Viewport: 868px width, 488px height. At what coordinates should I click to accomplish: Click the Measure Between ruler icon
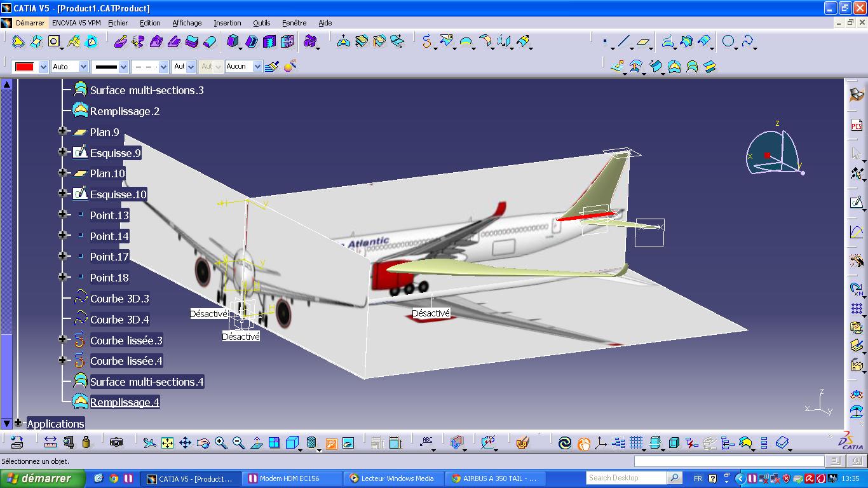50,442
